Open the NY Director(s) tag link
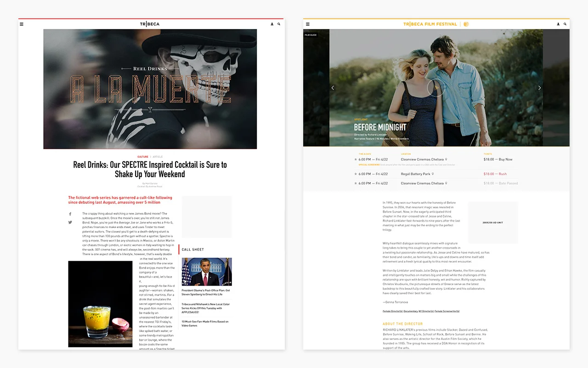 427,311
